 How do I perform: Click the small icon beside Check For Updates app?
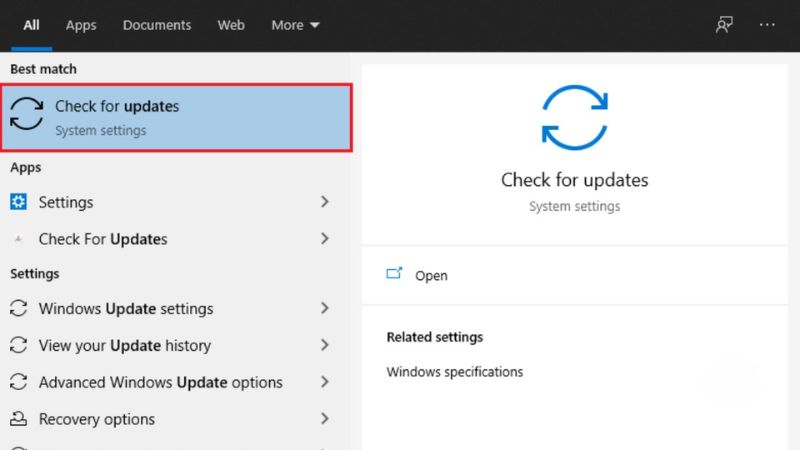click(x=18, y=239)
